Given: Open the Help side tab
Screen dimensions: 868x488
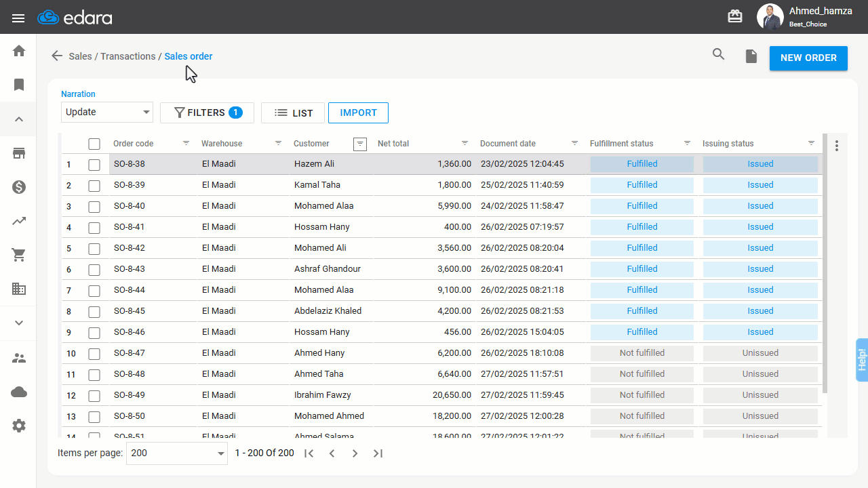Looking at the screenshot, I should [862, 359].
